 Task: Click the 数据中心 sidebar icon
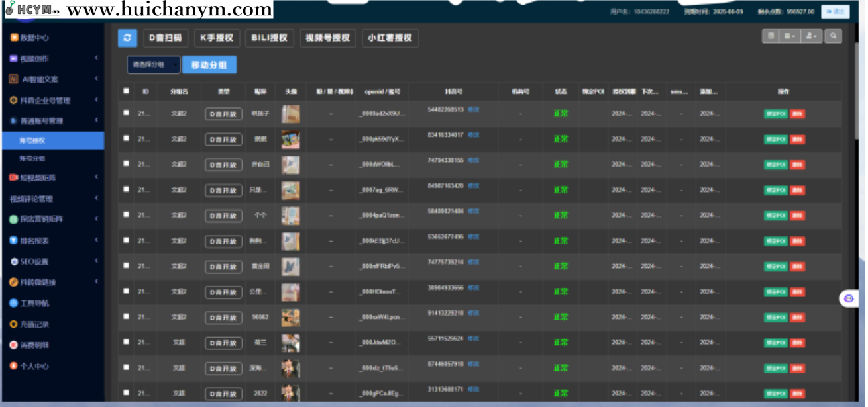(13, 38)
